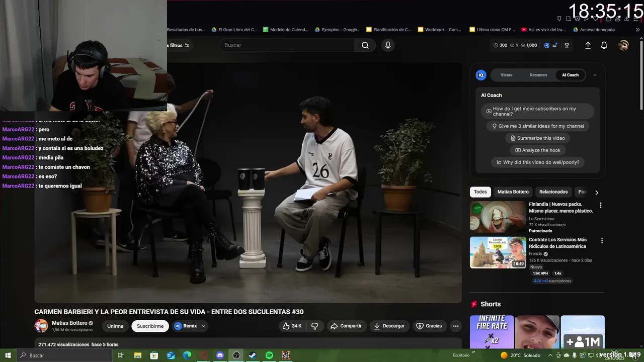Open the Windows Start menu

pyautogui.click(x=8, y=355)
